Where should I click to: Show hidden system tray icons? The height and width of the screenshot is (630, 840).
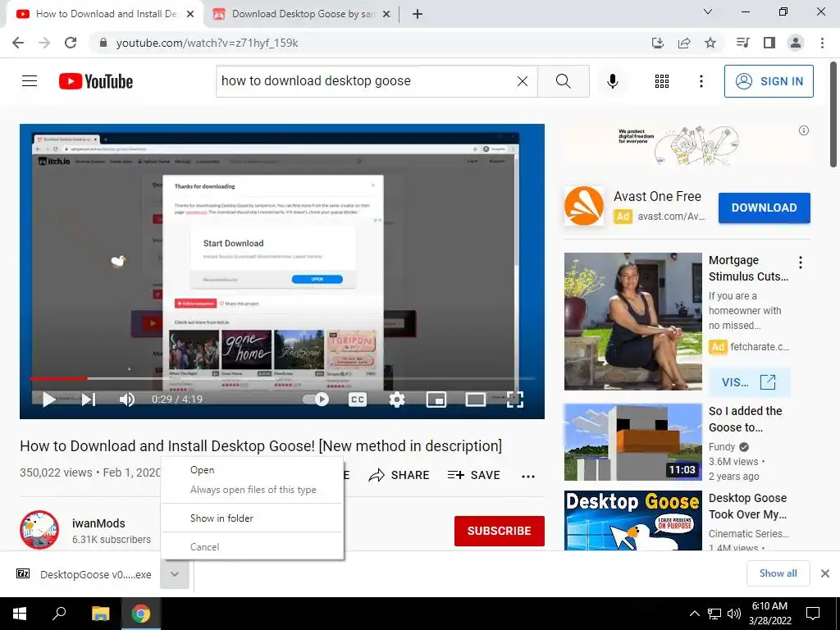pyautogui.click(x=694, y=614)
